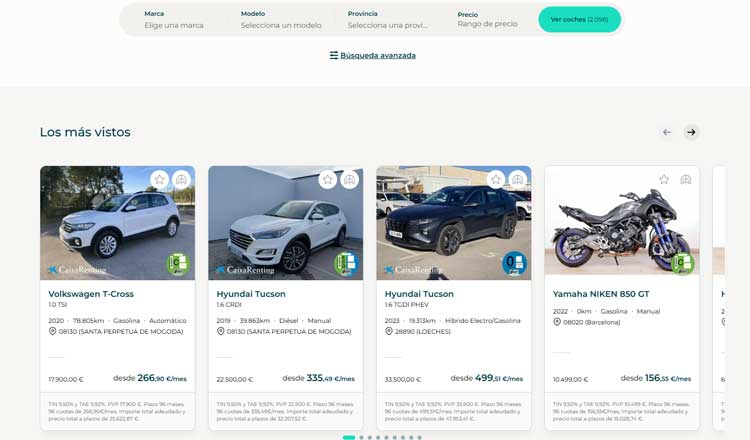
Task: Star the white Hyundai Tucson 1.6 CRDI
Action: [x=327, y=180]
